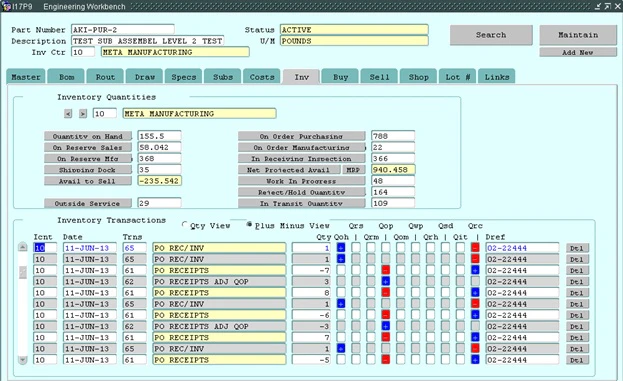Click transactions scrollbar down arrow
623x381 pixels.
(23, 360)
